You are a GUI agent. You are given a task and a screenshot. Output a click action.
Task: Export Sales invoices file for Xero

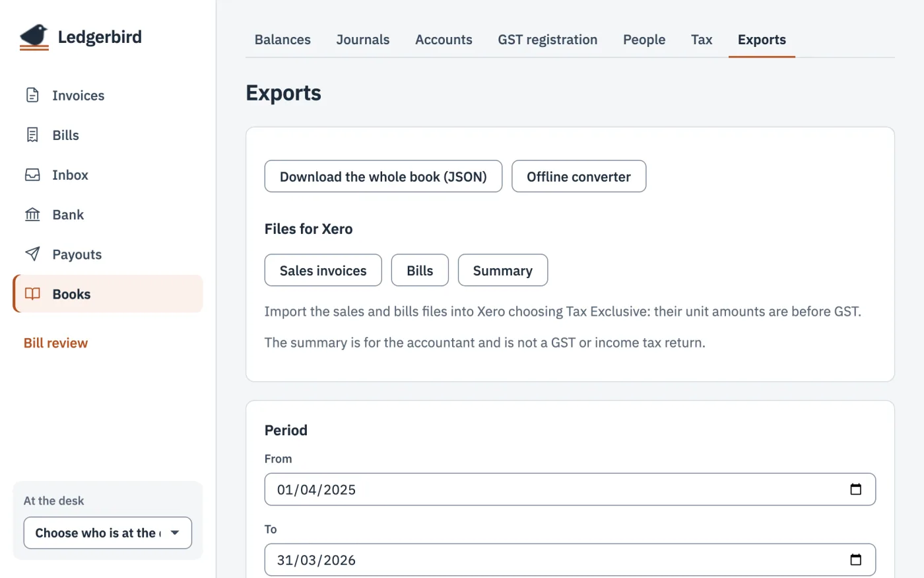pyautogui.click(x=323, y=270)
